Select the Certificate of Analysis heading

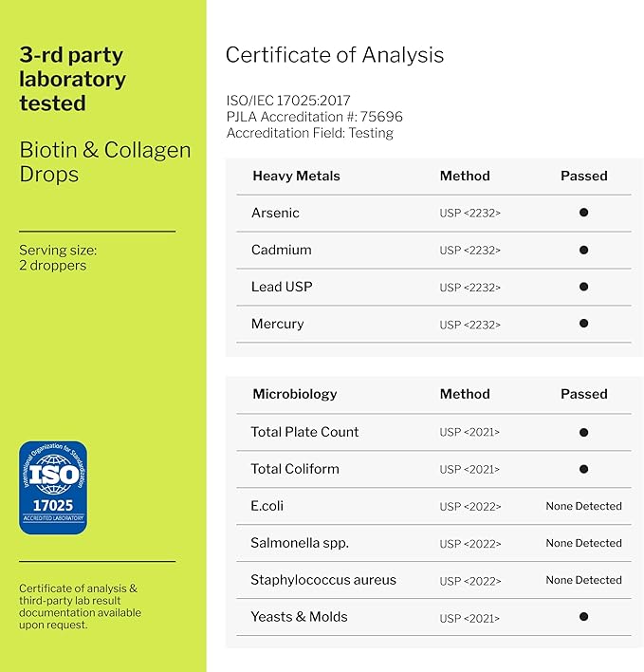[x=334, y=55]
